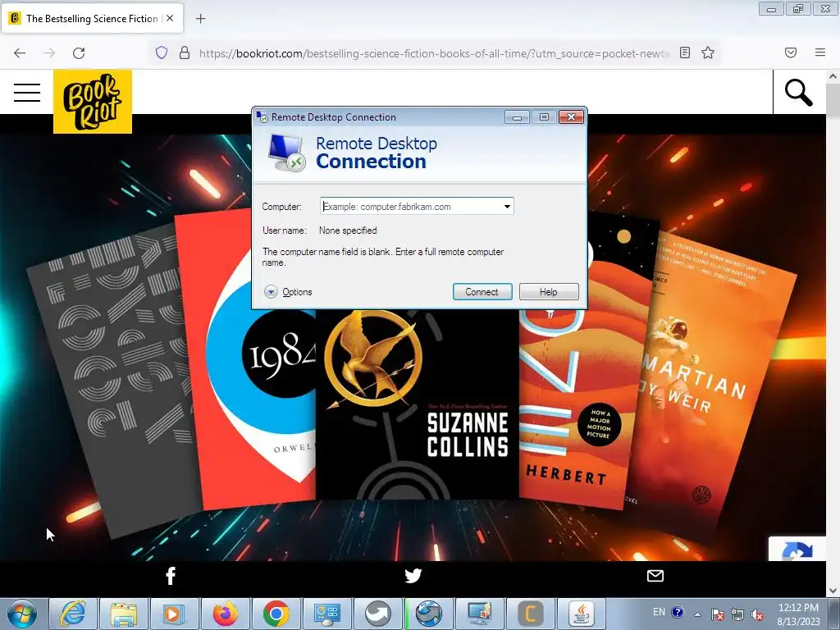Open the orange C application in taskbar

(531, 614)
